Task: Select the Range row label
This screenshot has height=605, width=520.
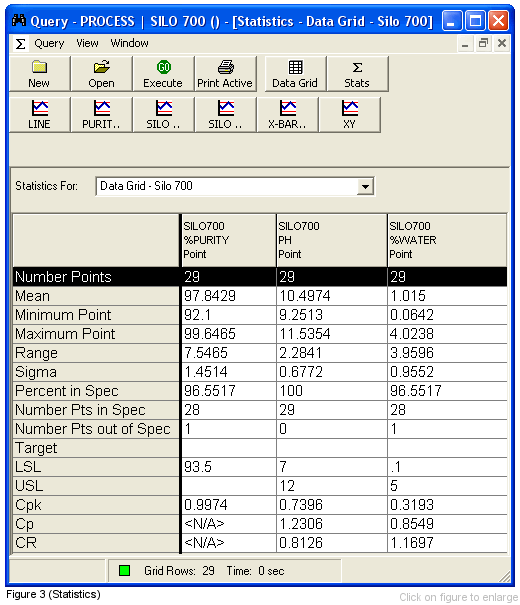Action: tap(96, 353)
